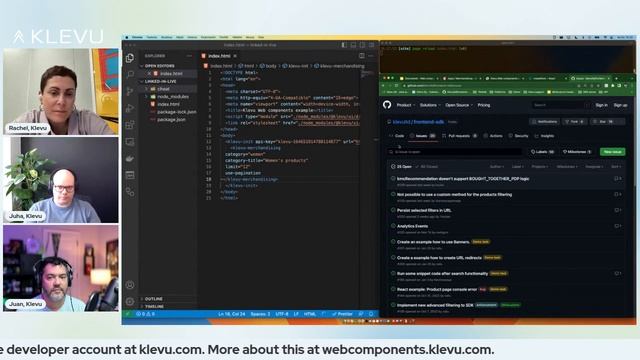
Task: Click the Notifications button on the repo
Action: (544, 122)
